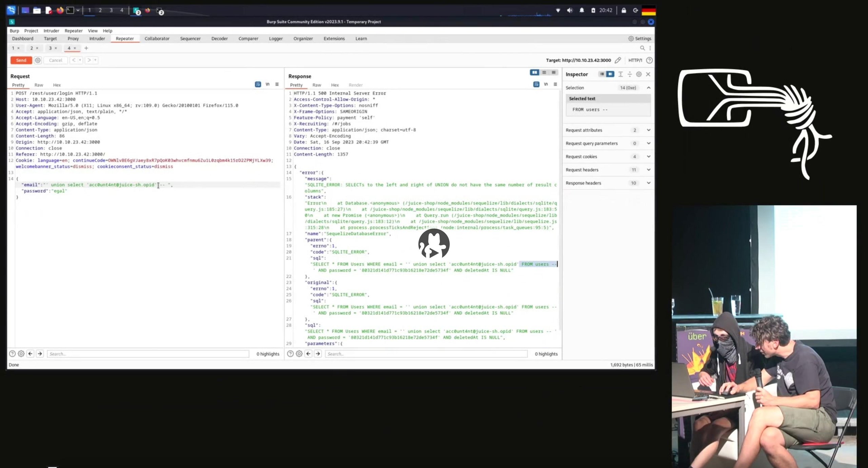The width and height of the screenshot is (868, 468).
Task: Click the pencil icon to edit target
Action: click(x=618, y=60)
